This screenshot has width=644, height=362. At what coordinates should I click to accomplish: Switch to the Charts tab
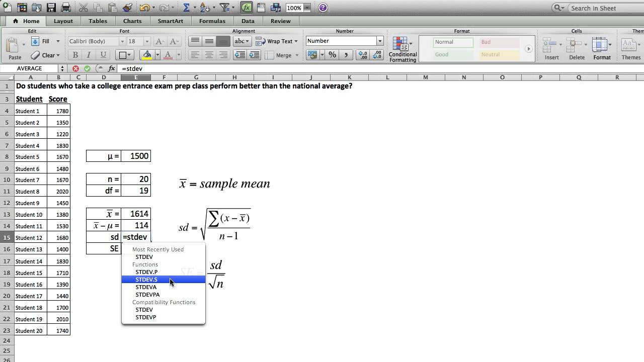[x=132, y=21]
